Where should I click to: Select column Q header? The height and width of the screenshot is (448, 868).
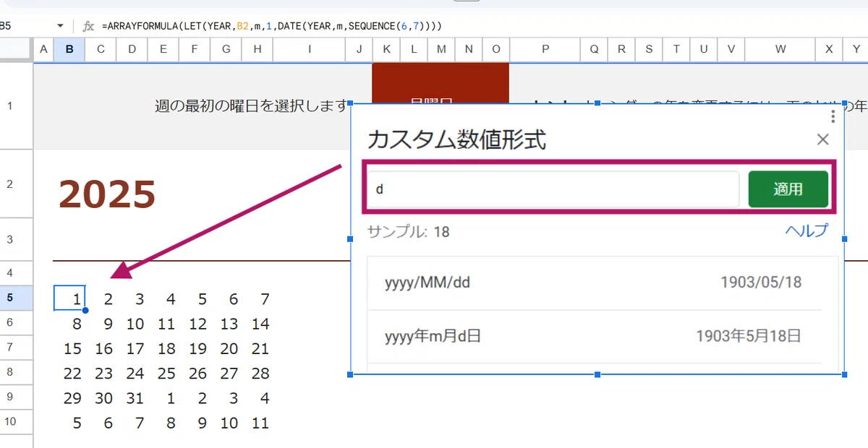pyautogui.click(x=595, y=49)
